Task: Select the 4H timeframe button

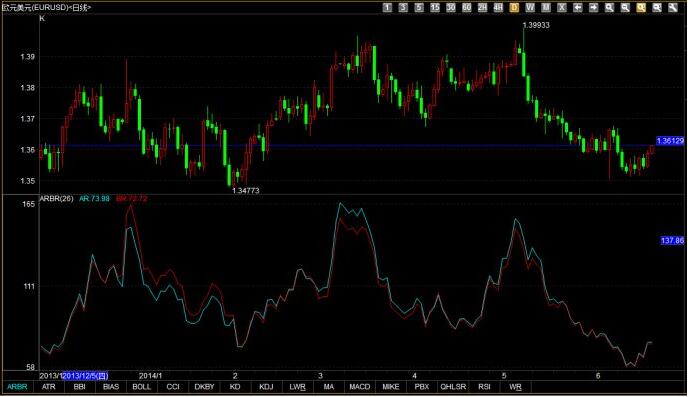Action: 498,7
